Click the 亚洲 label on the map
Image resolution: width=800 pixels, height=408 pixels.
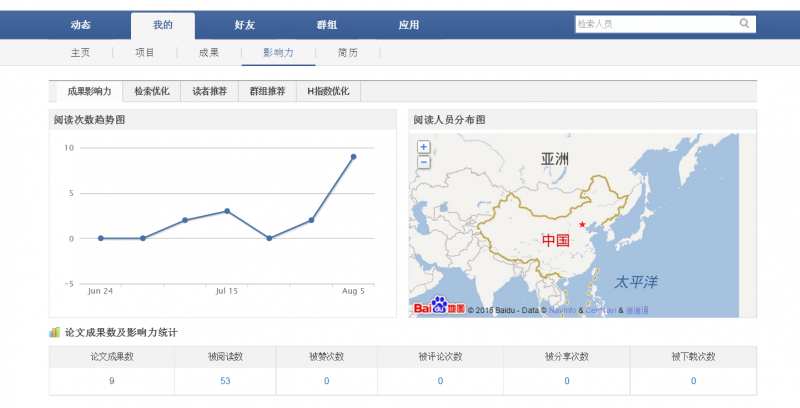coord(555,159)
